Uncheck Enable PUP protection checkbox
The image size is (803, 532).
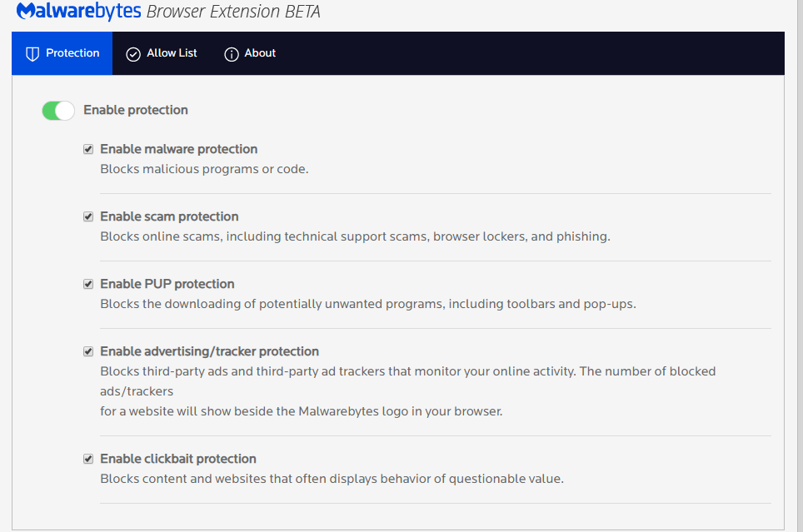pos(88,284)
